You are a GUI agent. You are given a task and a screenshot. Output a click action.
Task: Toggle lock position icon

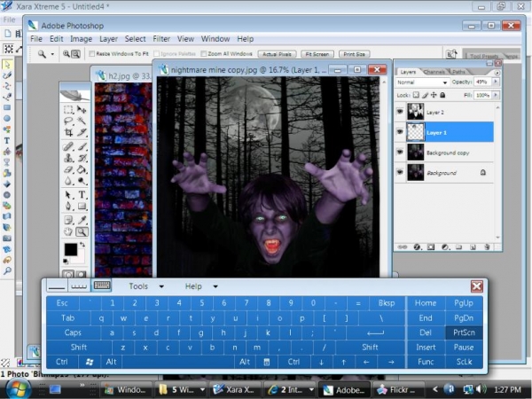[x=434, y=95]
